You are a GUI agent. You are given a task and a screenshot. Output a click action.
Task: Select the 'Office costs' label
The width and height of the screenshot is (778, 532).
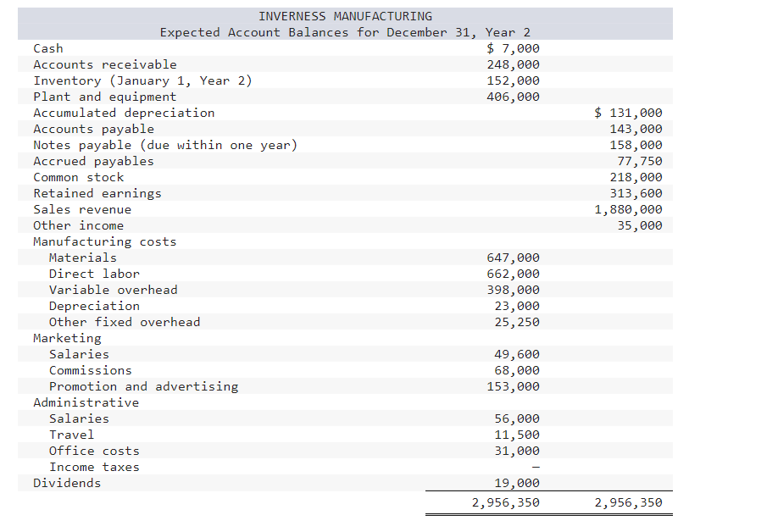click(x=94, y=452)
